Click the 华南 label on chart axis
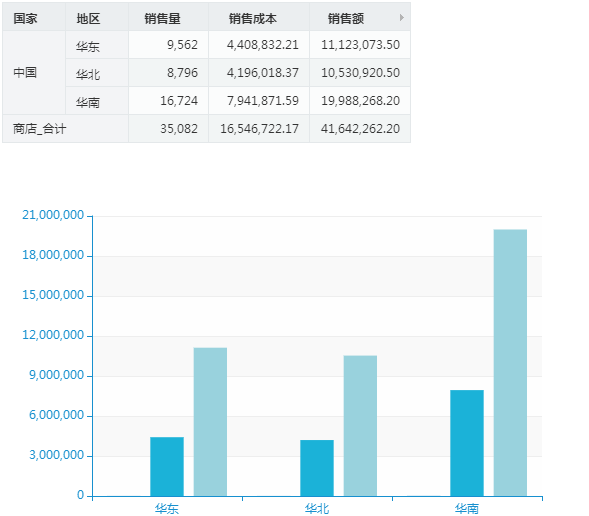 pos(467,509)
